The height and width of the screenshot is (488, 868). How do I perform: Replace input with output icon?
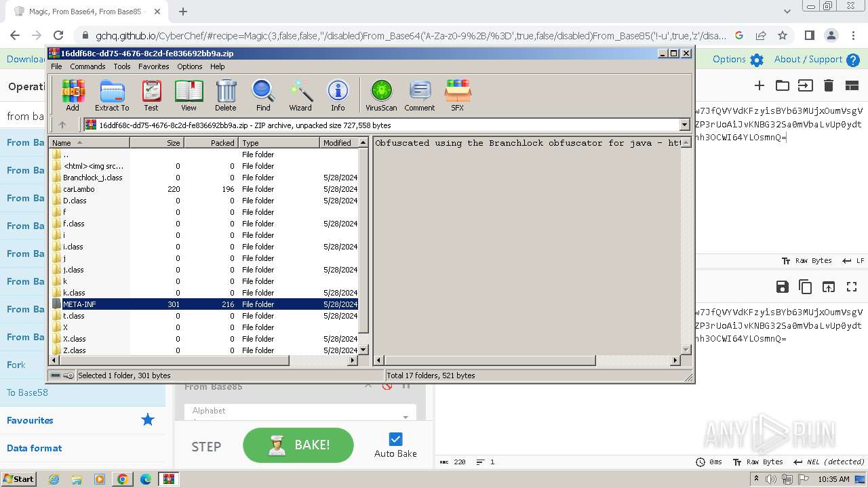tap(829, 287)
